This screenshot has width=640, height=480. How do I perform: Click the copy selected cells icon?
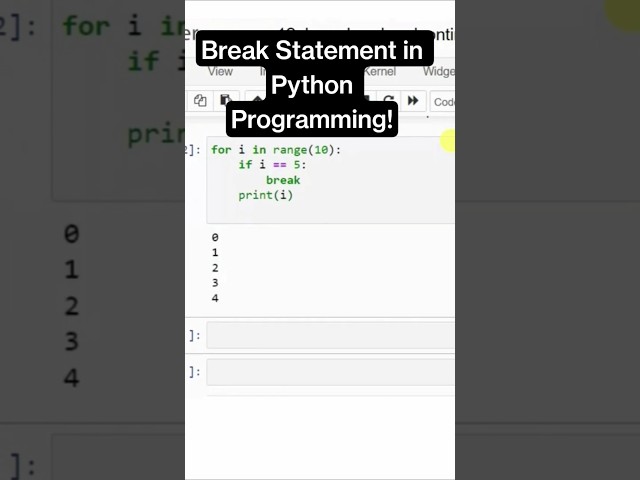click(200, 100)
